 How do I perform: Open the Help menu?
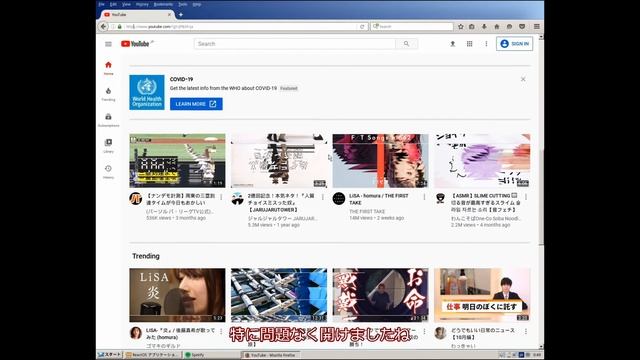tap(197, 4)
